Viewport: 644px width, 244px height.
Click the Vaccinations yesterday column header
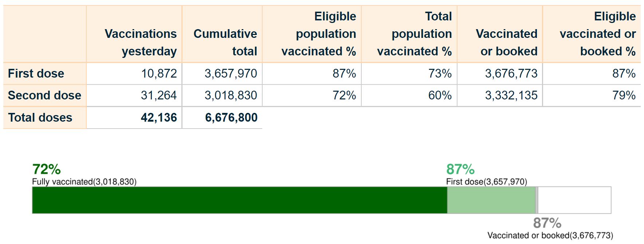point(140,42)
